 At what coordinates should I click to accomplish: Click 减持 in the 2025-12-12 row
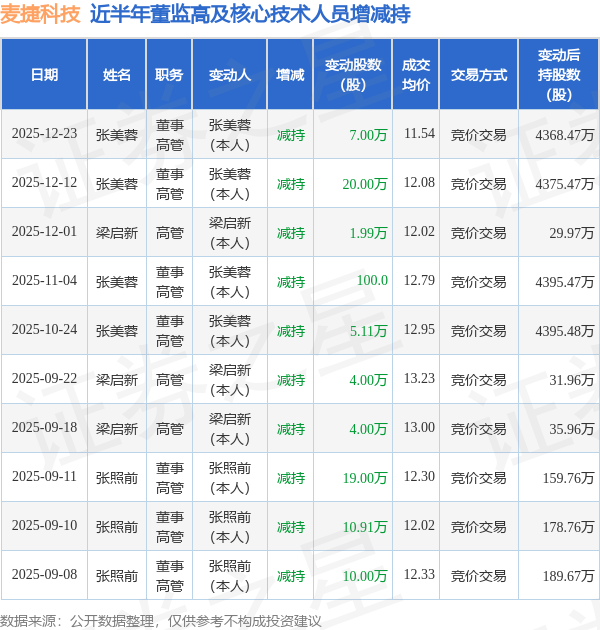(x=291, y=184)
